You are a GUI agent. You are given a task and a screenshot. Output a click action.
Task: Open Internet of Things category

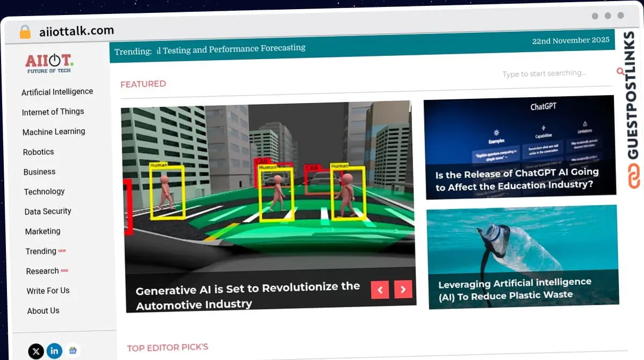(53, 112)
